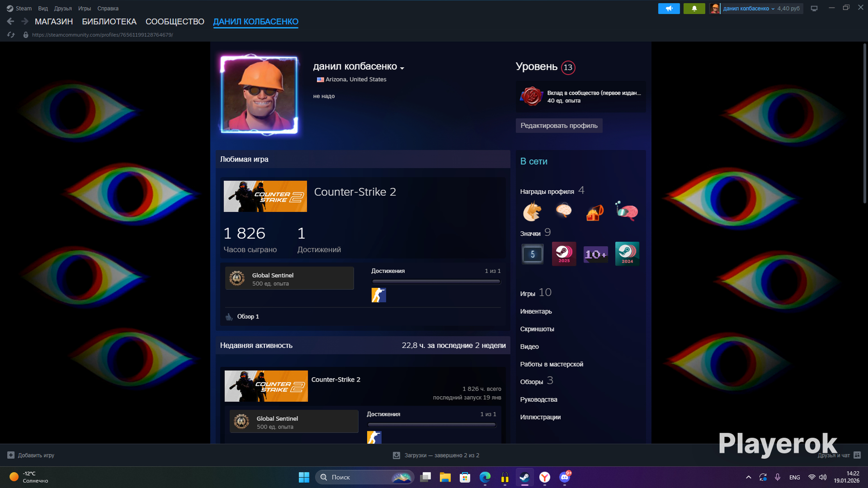Open the Друзья menu

(x=63, y=8)
